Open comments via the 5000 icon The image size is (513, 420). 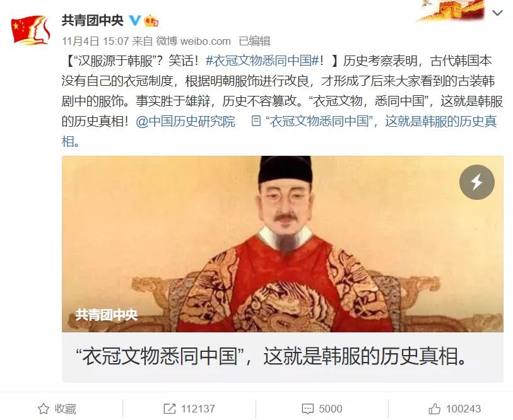(307, 409)
